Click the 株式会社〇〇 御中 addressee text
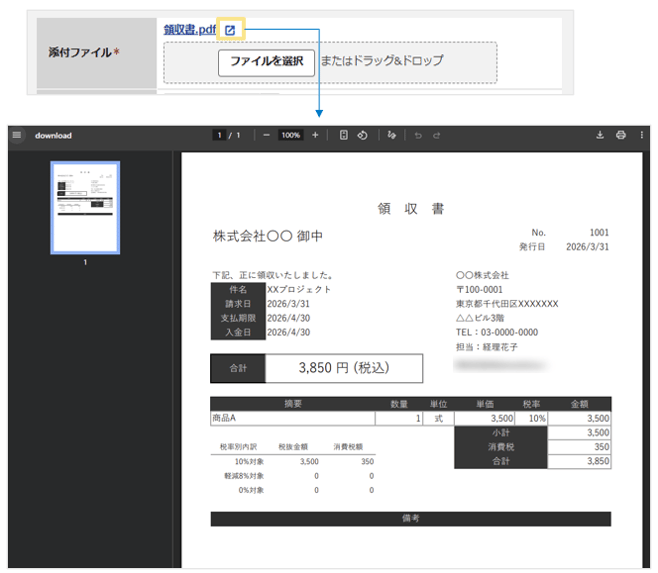The image size is (658, 573). click(x=268, y=236)
